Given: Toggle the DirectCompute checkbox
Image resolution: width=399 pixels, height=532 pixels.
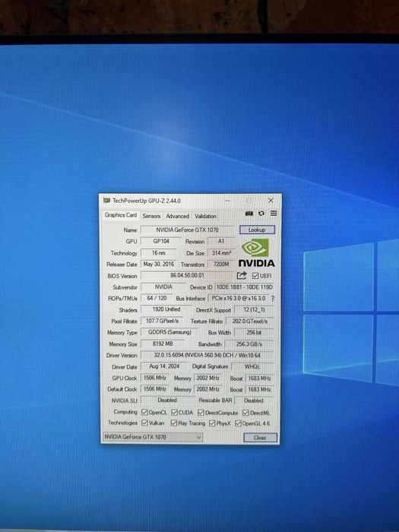Looking at the screenshot, I should pos(201,413).
